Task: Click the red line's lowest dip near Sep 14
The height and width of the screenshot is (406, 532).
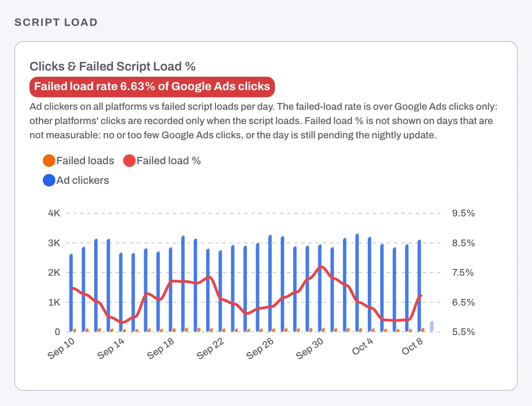Action: [122, 322]
